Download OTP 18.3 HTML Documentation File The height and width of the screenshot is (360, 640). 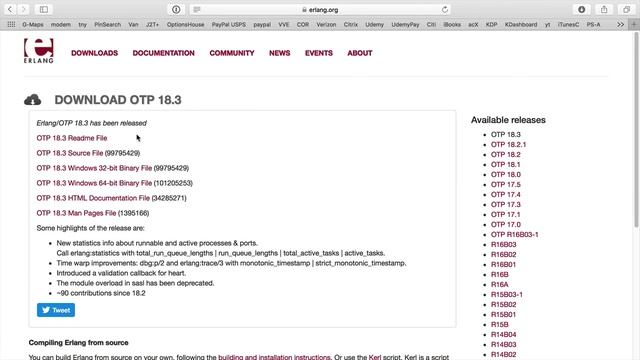click(93, 198)
